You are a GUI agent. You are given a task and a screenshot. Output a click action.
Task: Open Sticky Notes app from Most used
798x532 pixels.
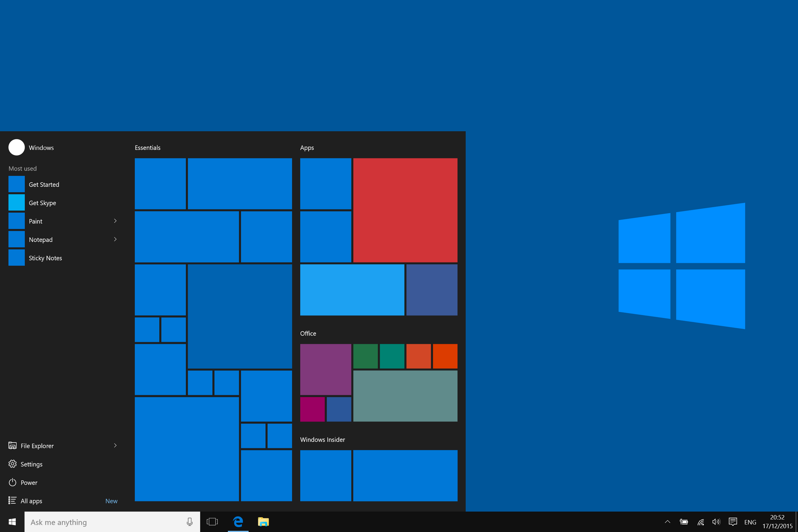click(x=62, y=258)
